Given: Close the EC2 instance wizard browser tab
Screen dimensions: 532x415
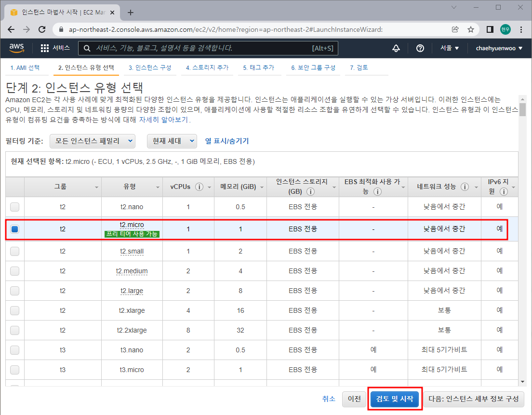Looking at the screenshot, I should click(112, 13).
